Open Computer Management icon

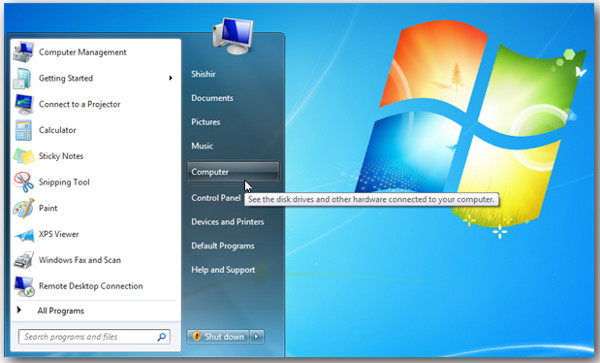coord(23,52)
